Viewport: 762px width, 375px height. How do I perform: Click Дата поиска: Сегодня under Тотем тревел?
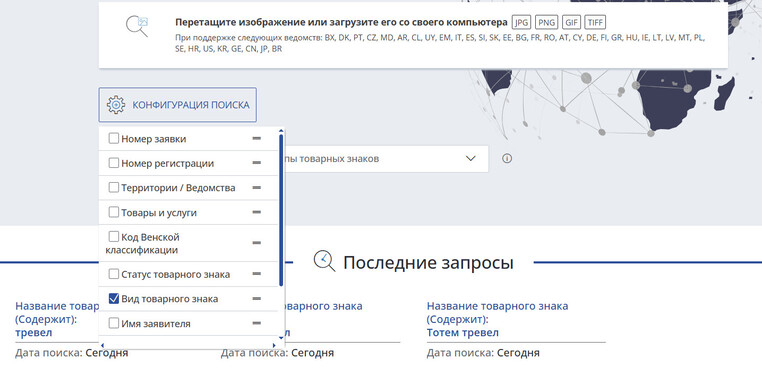(483, 353)
